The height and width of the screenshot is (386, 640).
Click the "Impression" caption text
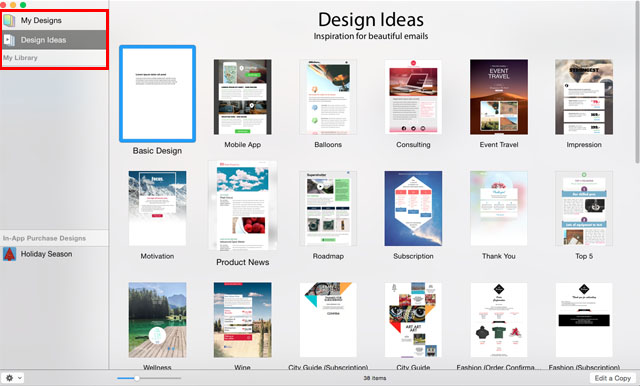584,145
